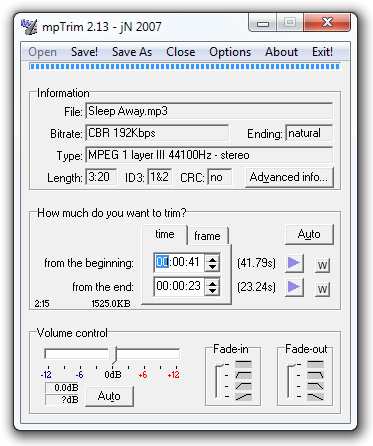
Task: Click the 2:15 resulting length text
Action: click(x=42, y=304)
